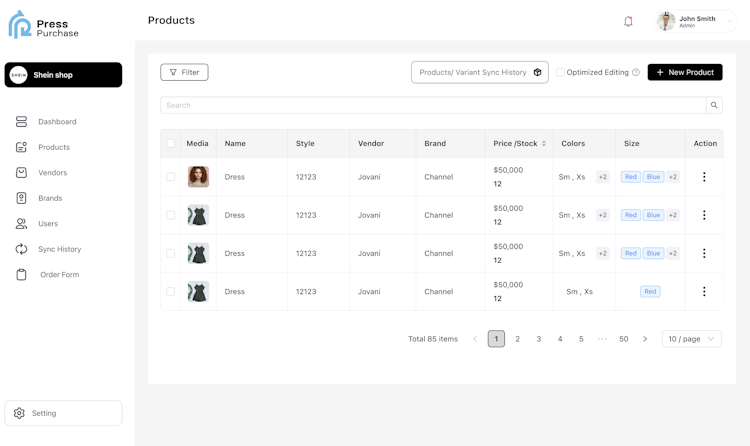This screenshot has height=446, width=750.
Task: Click the Optimized Editing help icon
Action: click(x=636, y=72)
